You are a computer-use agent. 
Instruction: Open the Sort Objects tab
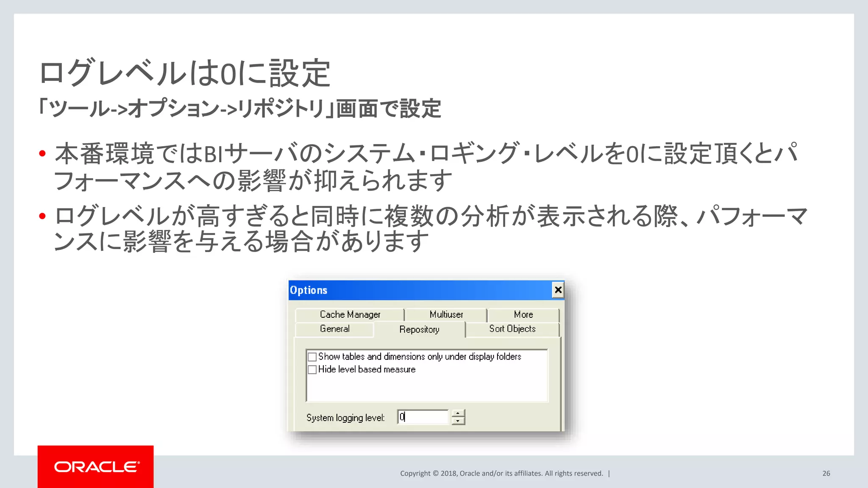click(512, 329)
